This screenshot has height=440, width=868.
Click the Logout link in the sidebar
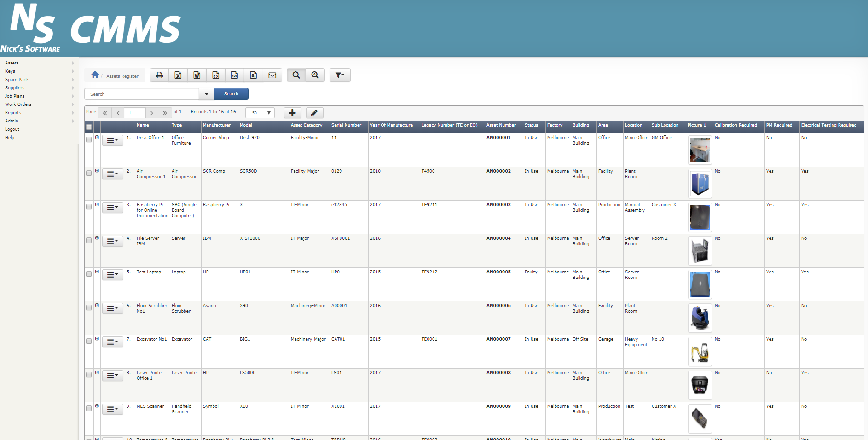click(12, 129)
